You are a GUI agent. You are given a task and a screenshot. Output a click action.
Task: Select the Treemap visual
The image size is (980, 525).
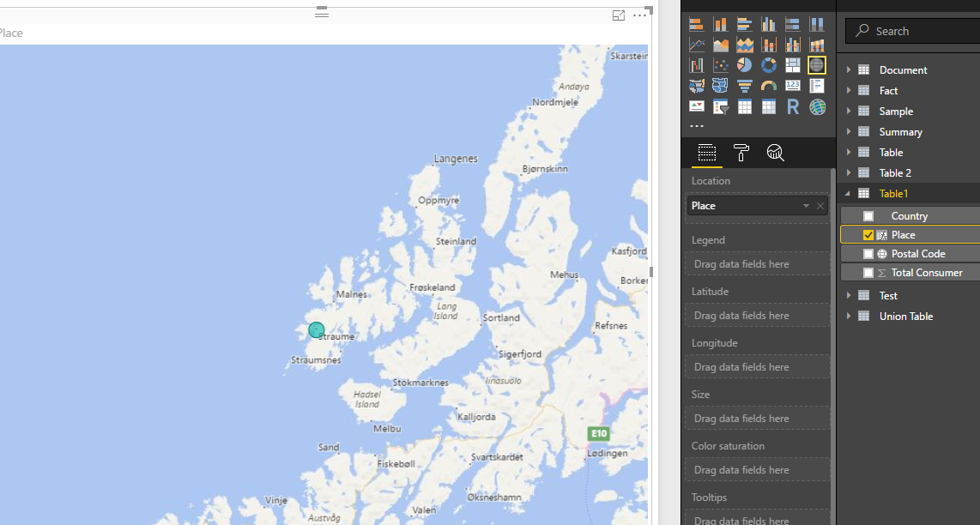tap(793, 65)
